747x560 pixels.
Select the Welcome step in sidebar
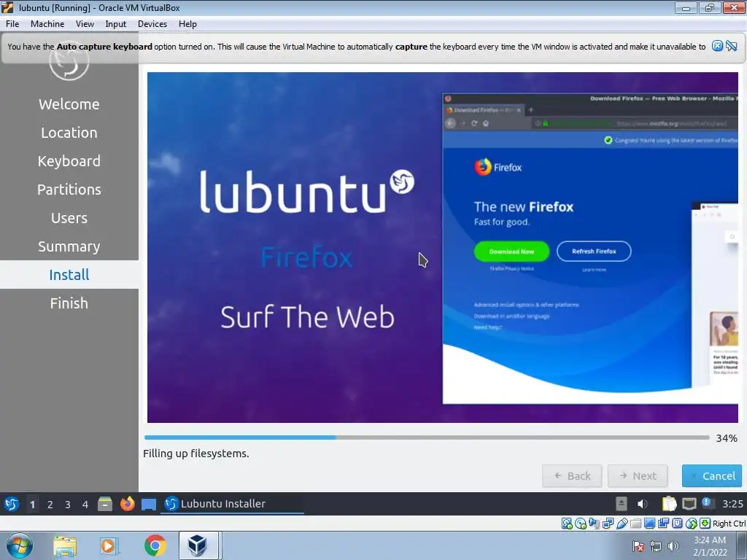pos(69,104)
